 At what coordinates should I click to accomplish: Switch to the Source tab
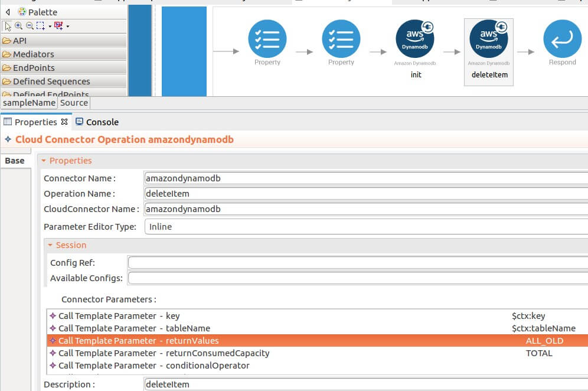(x=74, y=103)
